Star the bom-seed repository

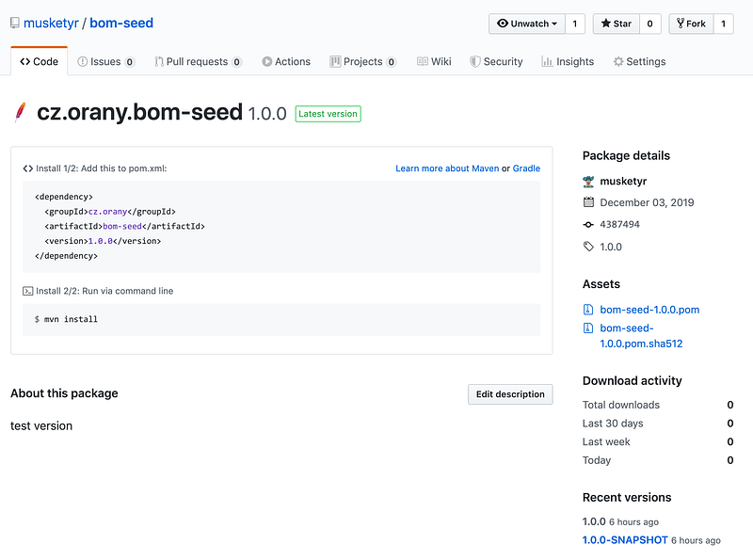coord(617,24)
